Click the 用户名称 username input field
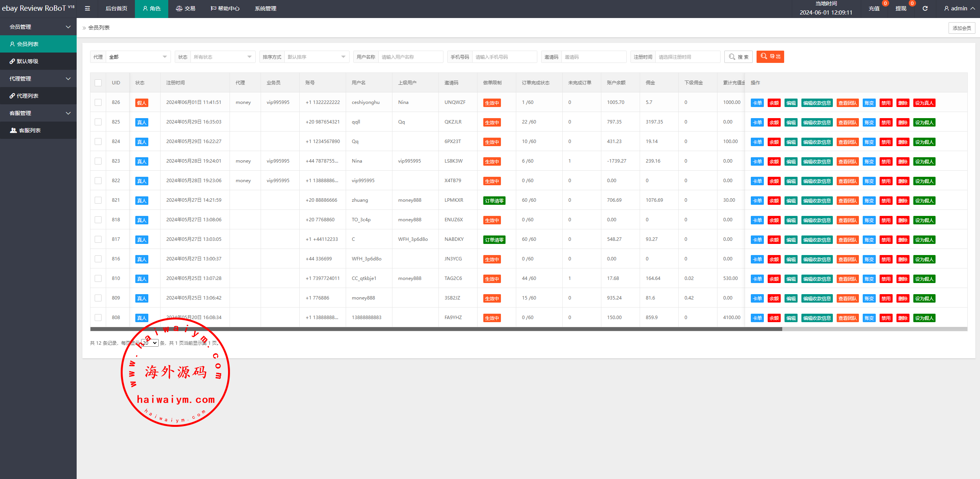980x479 pixels. point(410,57)
